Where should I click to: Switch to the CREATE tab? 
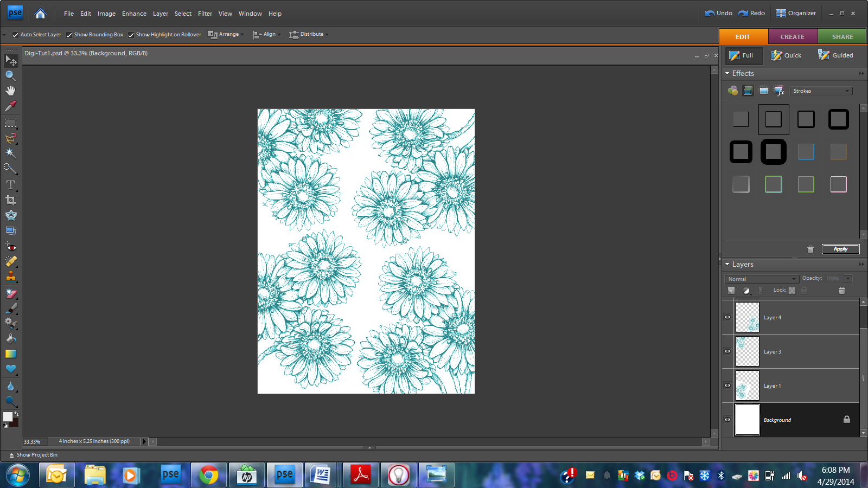click(792, 37)
